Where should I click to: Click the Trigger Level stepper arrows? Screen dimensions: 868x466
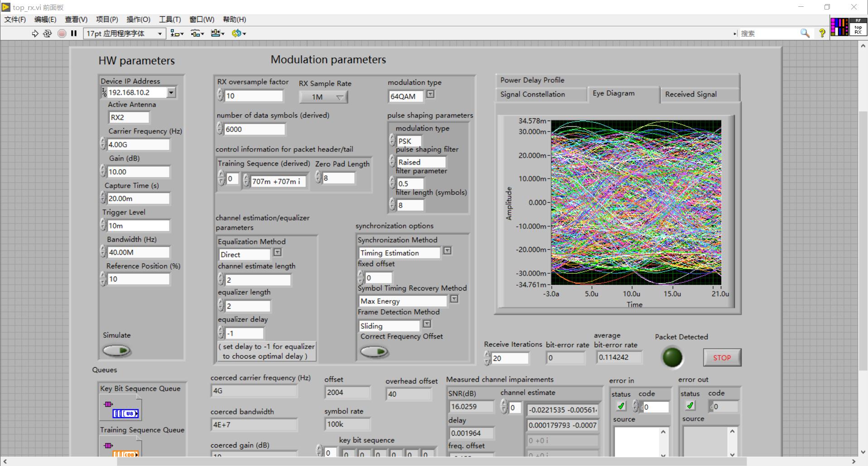tap(103, 225)
